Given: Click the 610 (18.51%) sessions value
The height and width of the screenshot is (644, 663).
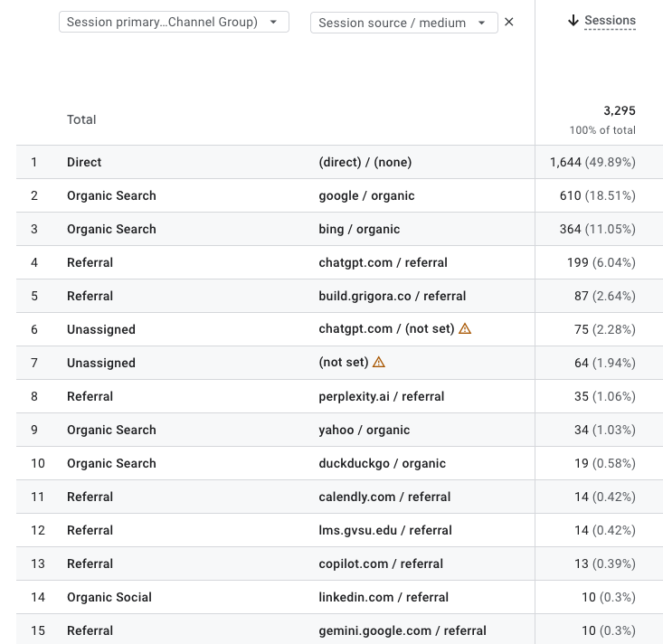Looking at the screenshot, I should (598, 195).
